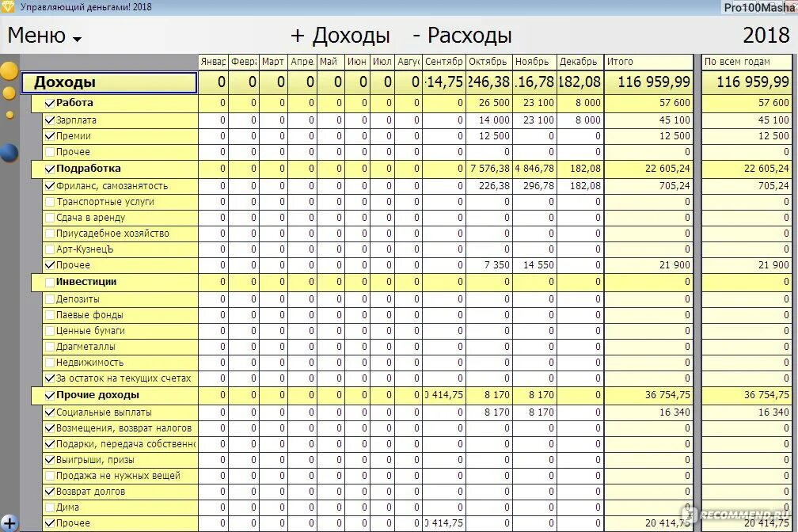The height and width of the screenshot is (532, 798).
Task: Click the Январь column header
Action: point(213,62)
